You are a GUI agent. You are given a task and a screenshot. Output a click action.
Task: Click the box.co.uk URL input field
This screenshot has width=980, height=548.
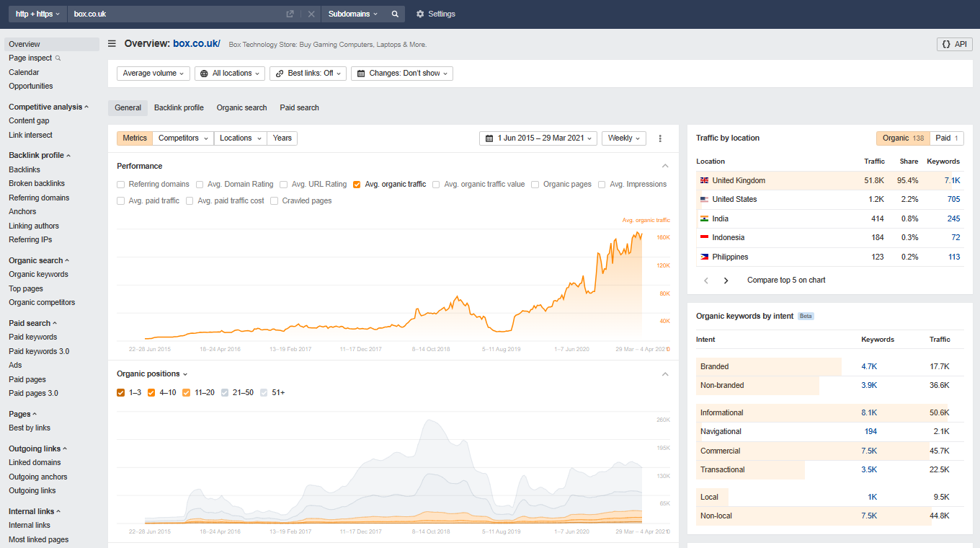(173, 14)
